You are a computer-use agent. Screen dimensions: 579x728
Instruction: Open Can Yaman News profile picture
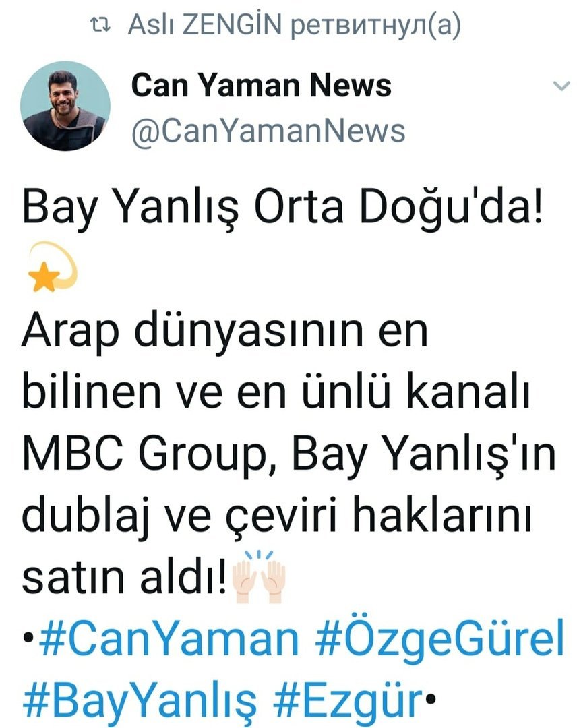pyautogui.click(x=65, y=107)
